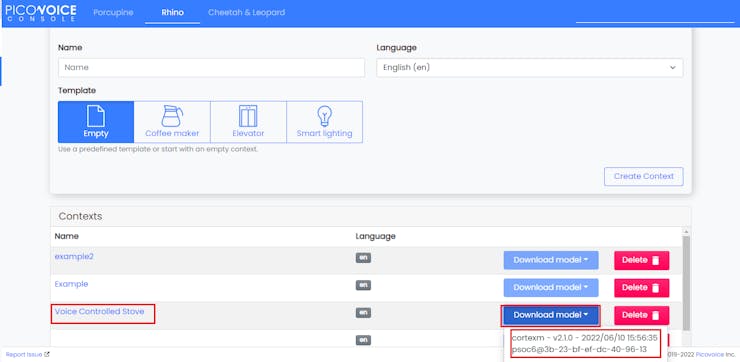Click the en badge in example2 row
The width and height of the screenshot is (740, 362).
363,258
